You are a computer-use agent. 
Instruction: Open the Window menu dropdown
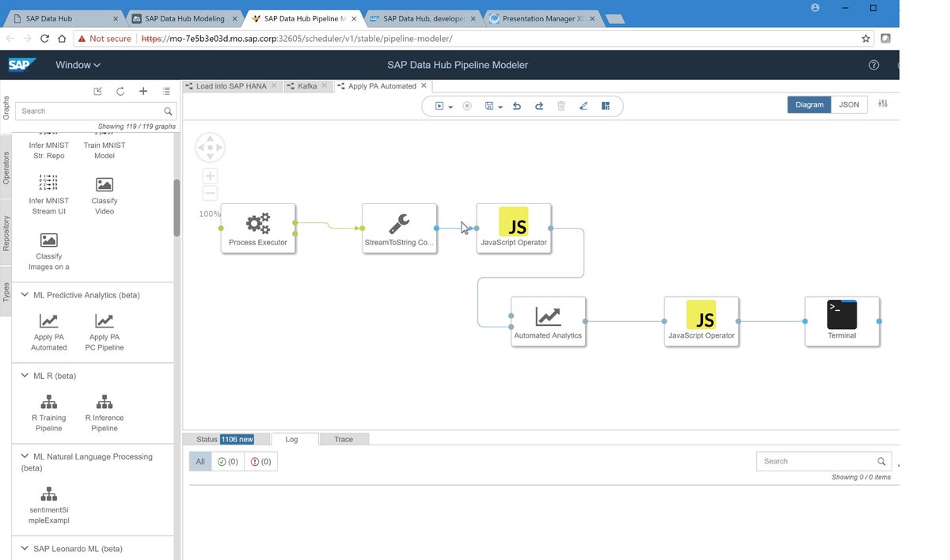[x=78, y=65]
